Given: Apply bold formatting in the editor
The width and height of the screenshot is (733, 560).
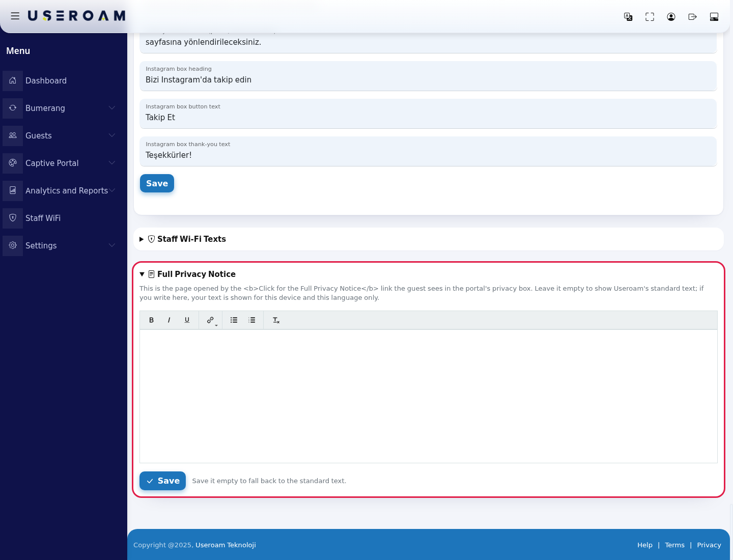Looking at the screenshot, I should [151, 320].
